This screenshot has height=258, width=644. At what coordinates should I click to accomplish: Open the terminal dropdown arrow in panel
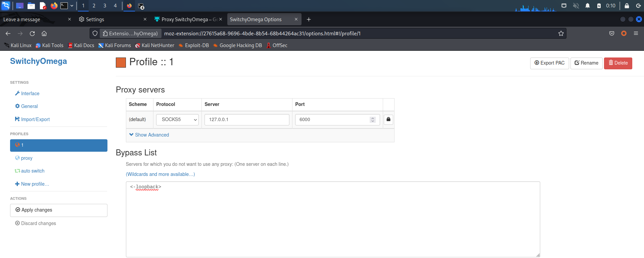(72, 6)
